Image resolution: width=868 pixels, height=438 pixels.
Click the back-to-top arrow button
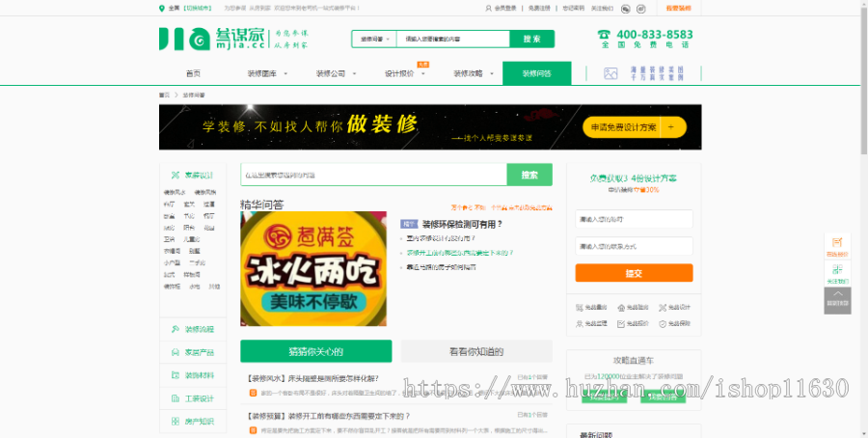tap(837, 301)
